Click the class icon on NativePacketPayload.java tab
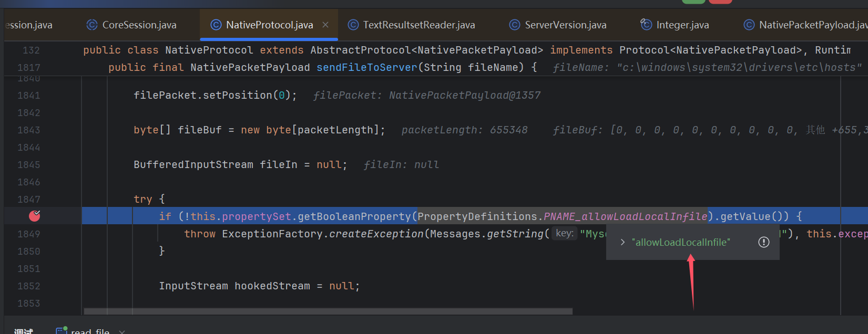Screen dimensions: 868x334 pos(749,25)
